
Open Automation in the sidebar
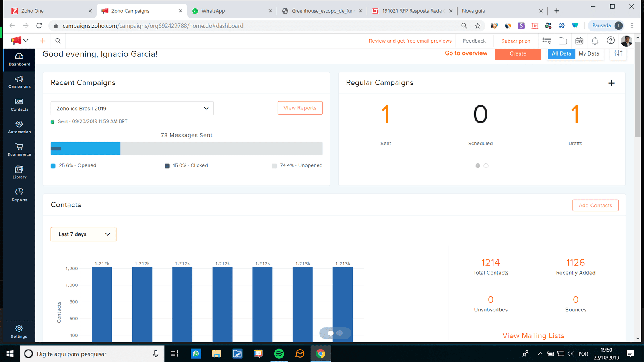[19, 127]
